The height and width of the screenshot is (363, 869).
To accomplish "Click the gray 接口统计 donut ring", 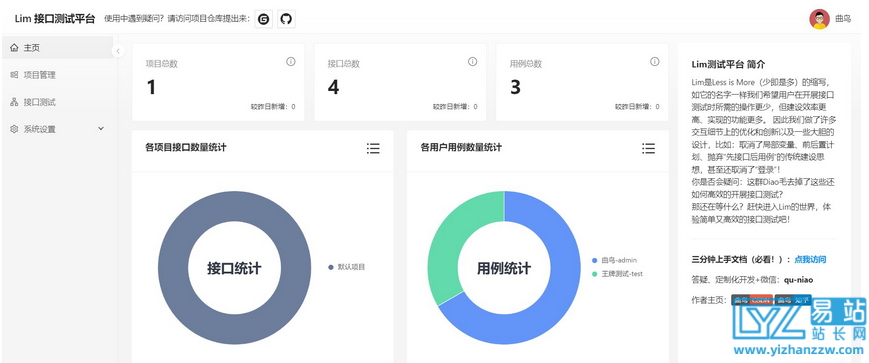I will pos(173,268).
